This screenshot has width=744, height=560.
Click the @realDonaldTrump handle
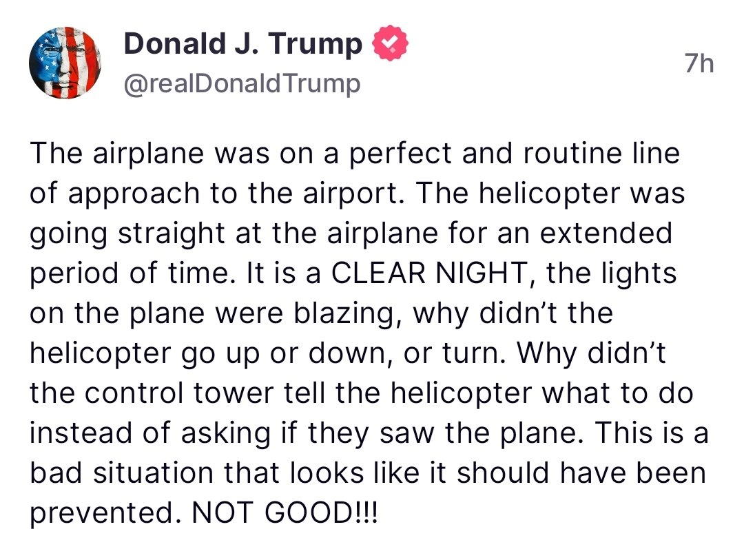(x=242, y=84)
